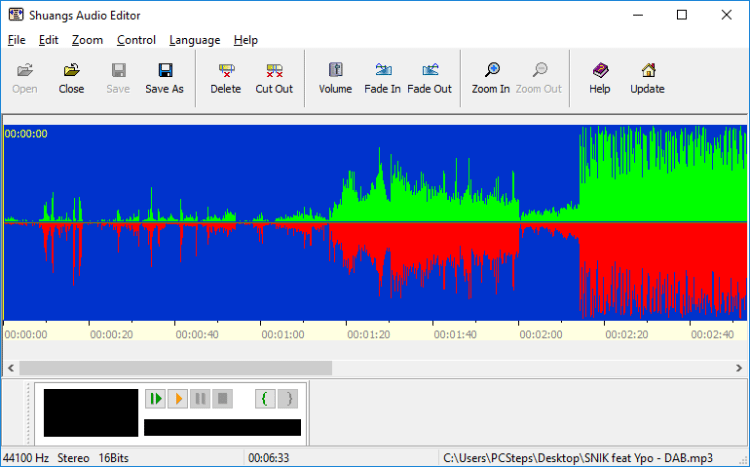
Task: Close the audio file via Close icon
Action: 71,70
